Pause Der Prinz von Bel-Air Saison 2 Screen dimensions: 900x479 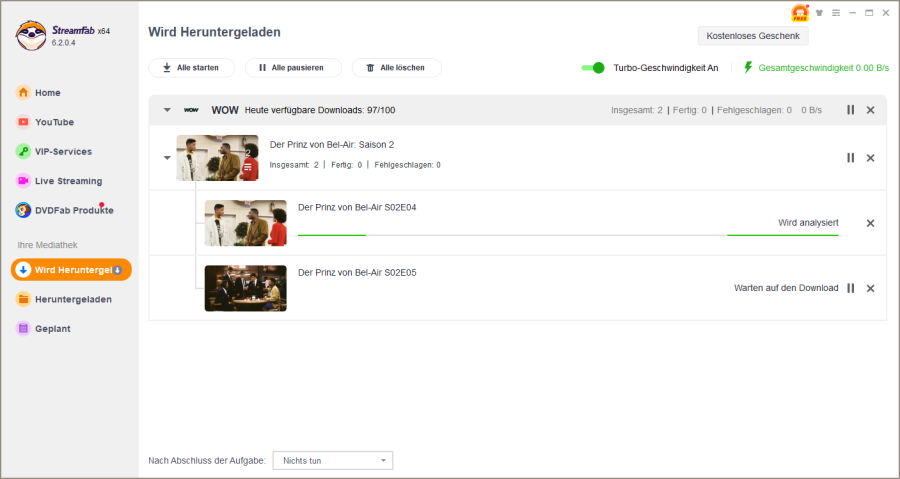click(x=851, y=158)
